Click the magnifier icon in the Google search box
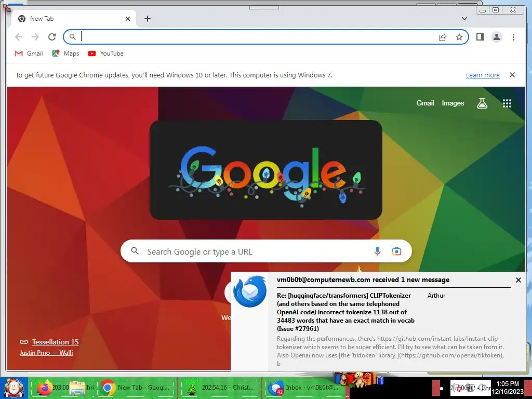The image size is (532, 399). tap(135, 251)
